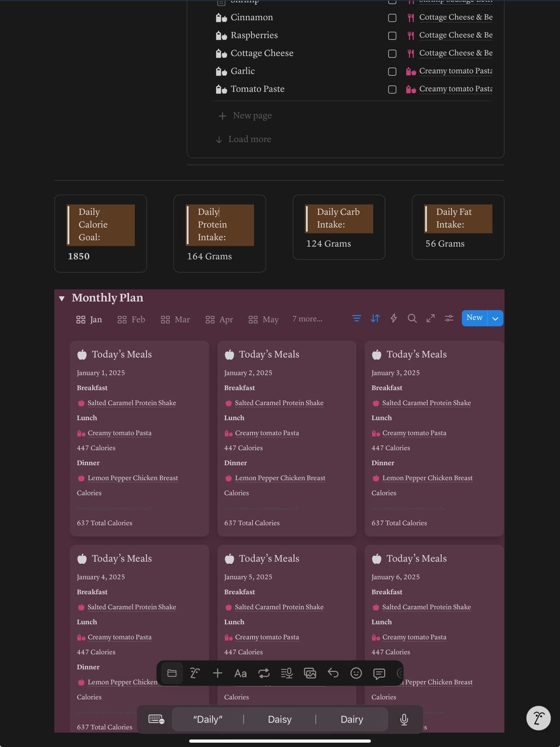Screen dimensions: 560x747
Task: Open view settings sliders icon
Action: click(449, 318)
